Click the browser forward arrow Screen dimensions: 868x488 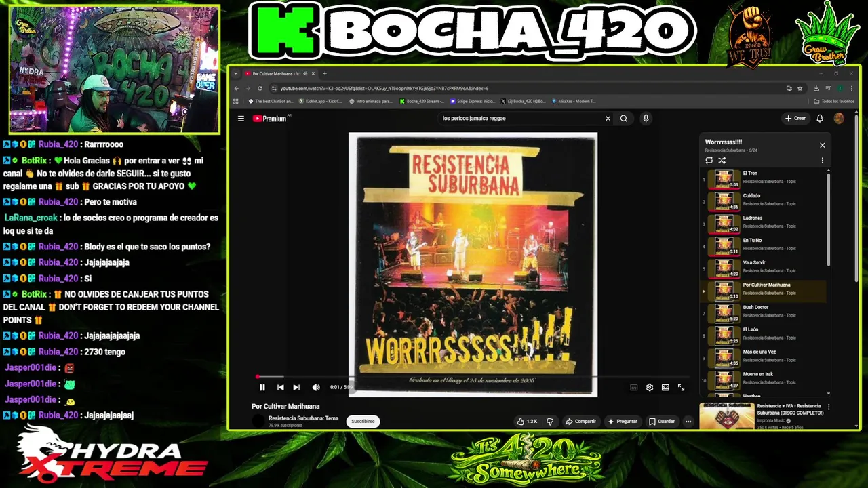pyautogui.click(x=248, y=88)
